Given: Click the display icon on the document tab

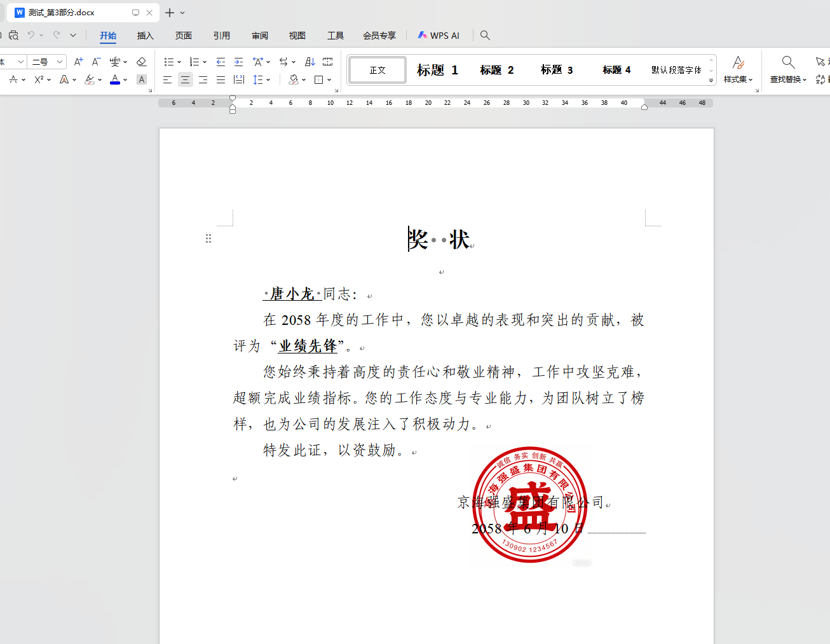Looking at the screenshot, I should 135,13.
